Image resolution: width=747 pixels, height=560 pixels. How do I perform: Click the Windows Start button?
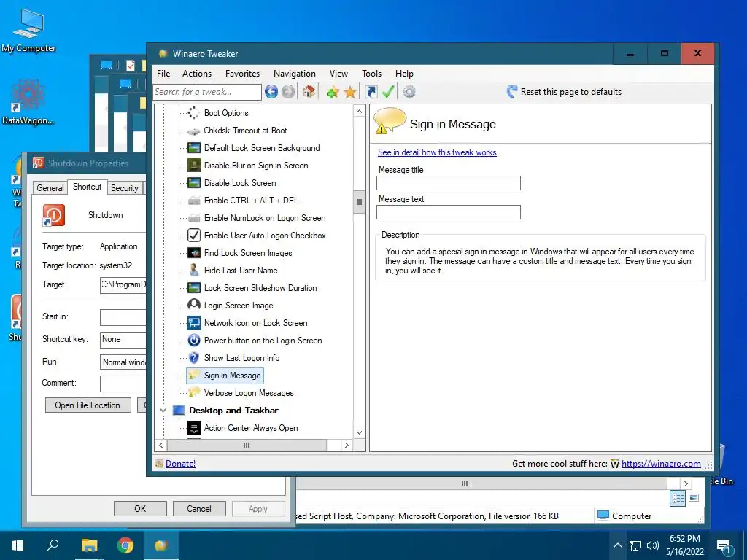tap(18, 545)
